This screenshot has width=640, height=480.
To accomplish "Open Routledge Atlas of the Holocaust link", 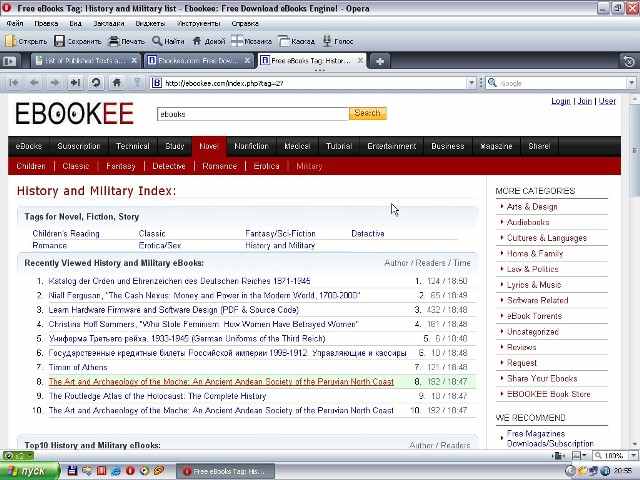I will [158, 396].
